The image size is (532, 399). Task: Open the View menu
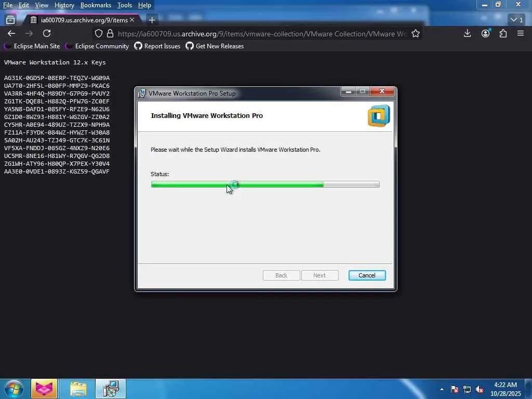pos(42,5)
